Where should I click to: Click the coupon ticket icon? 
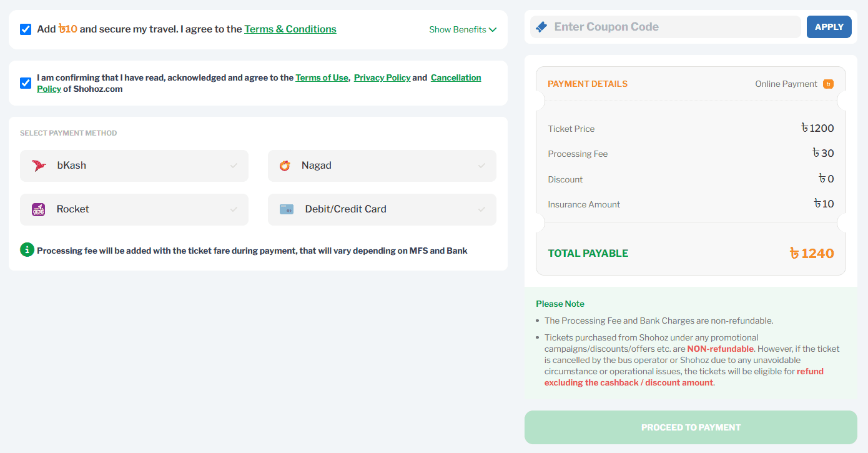click(541, 27)
